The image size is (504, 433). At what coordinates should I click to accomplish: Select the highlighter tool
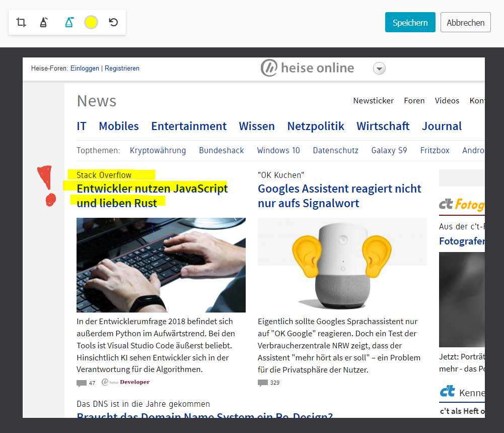coord(69,22)
